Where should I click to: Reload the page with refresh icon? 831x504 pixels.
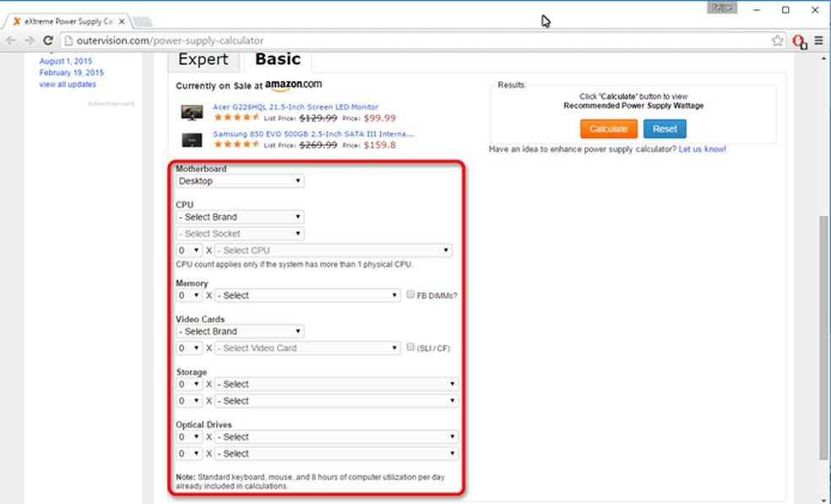click(x=48, y=41)
